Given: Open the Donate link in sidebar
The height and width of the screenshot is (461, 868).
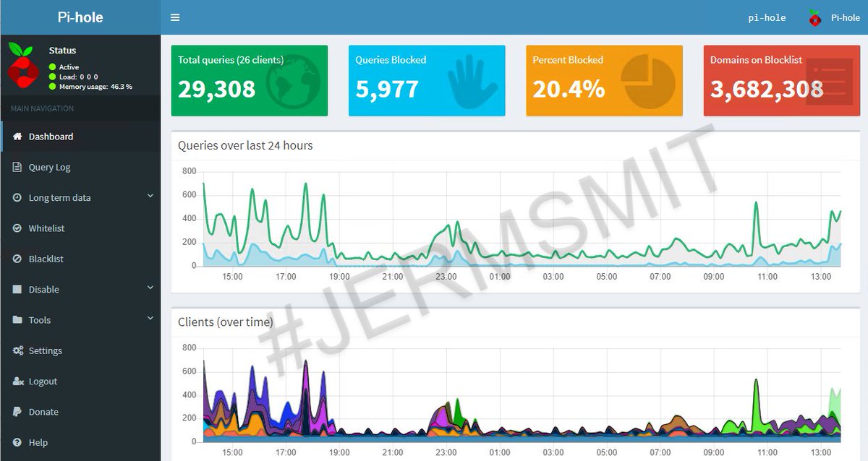Looking at the screenshot, I should click(x=80, y=412).
